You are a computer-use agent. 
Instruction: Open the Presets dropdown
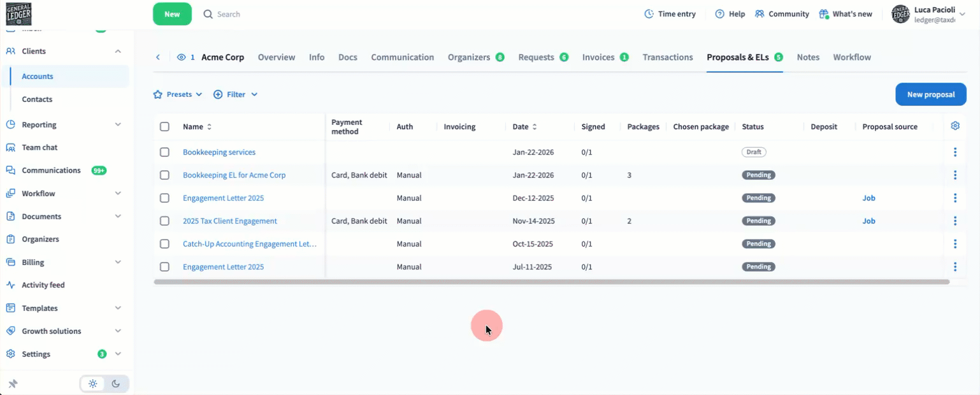coord(178,94)
